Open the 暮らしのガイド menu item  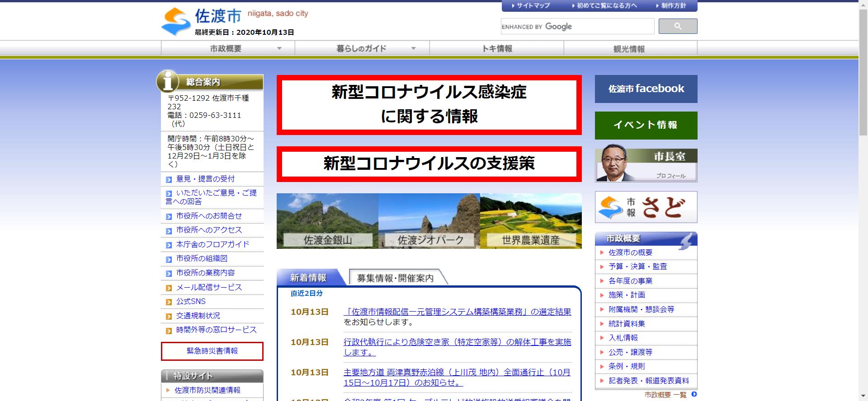tap(362, 48)
